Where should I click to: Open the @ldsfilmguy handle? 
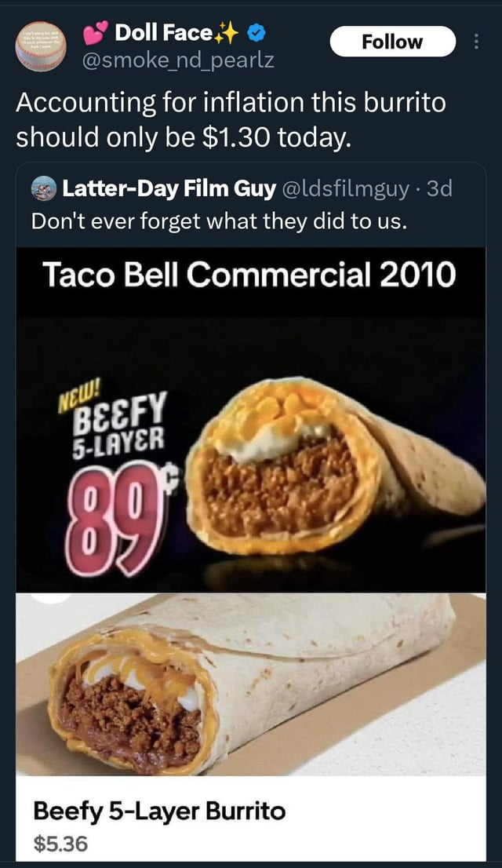point(347,189)
